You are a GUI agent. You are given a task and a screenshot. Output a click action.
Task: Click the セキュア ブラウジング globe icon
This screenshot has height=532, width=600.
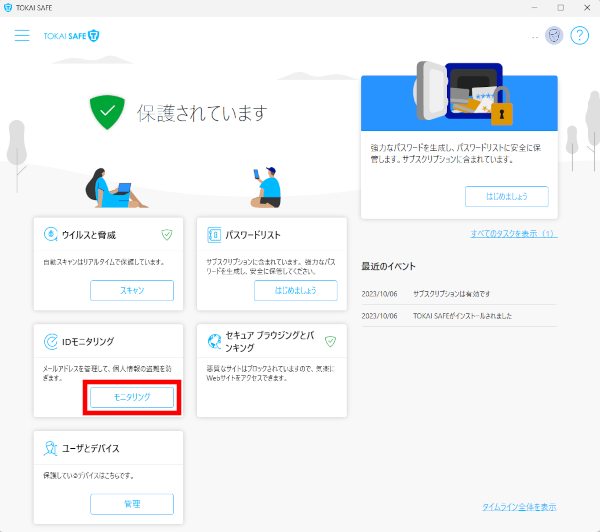214,341
